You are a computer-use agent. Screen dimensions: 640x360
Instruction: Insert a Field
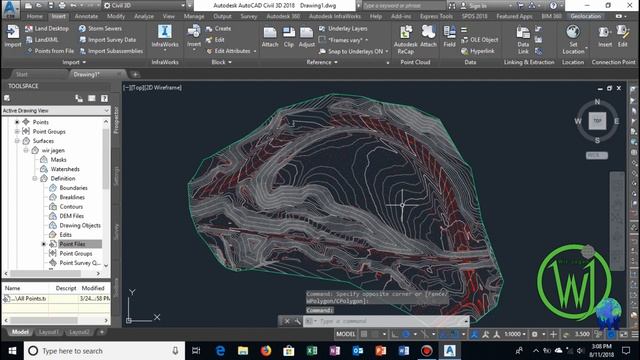(x=449, y=37)
